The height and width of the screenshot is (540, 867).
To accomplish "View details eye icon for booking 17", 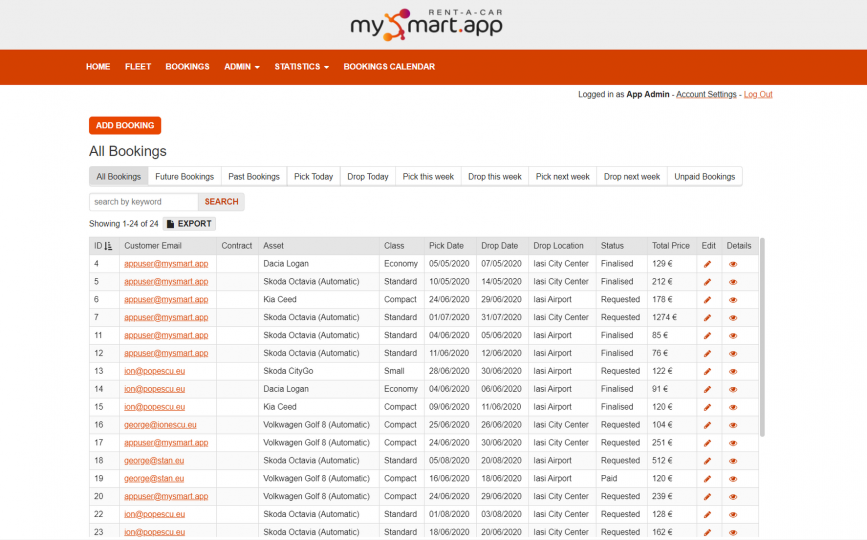I will 733,443.
